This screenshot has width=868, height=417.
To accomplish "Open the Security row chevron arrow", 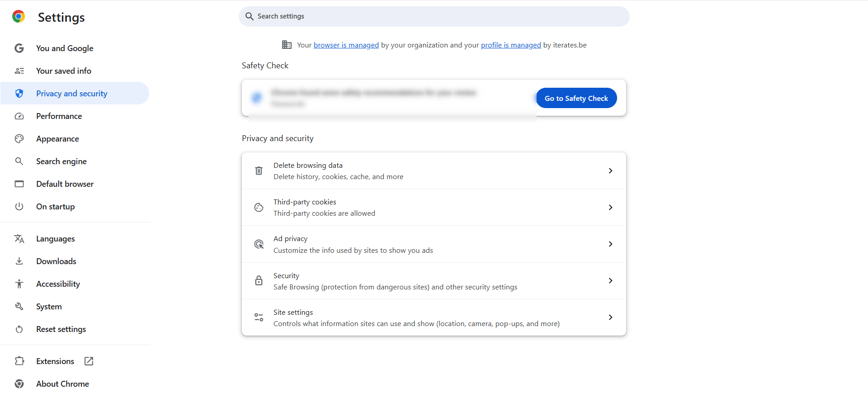I will tap(610, 281).
